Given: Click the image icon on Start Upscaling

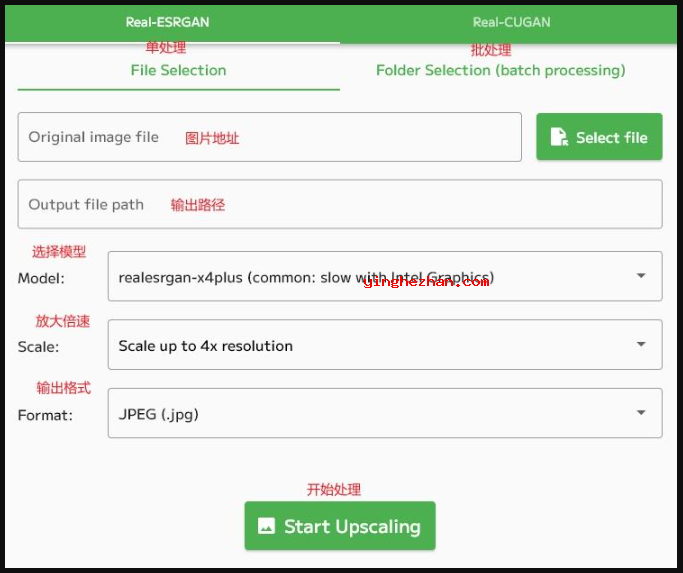Looking at the screenshot, I should point(266,526).
